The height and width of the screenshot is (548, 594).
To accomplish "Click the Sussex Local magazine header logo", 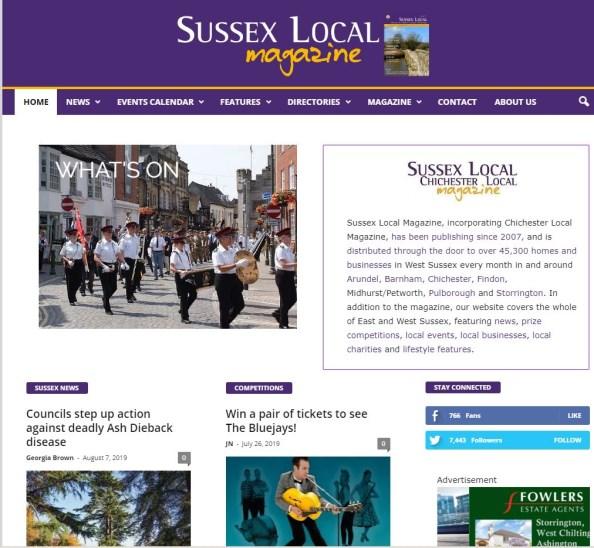I will [x=278, y=45].
